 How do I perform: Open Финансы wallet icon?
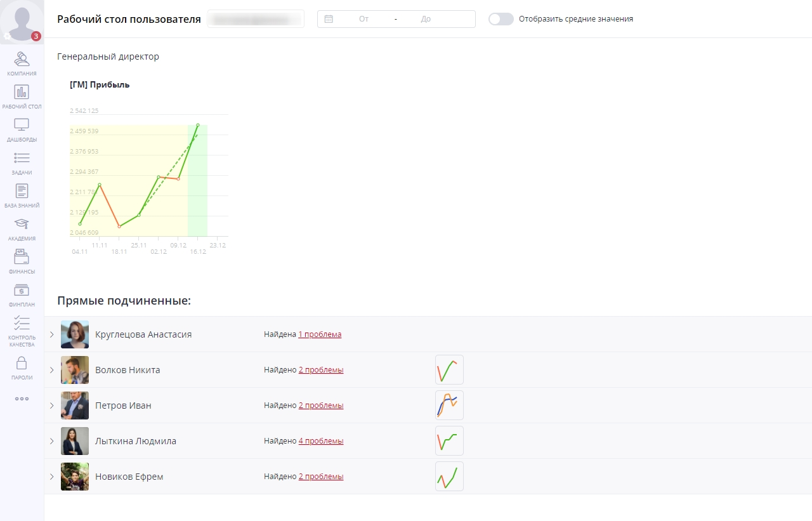pyautogui.click(x=22, y=258)
